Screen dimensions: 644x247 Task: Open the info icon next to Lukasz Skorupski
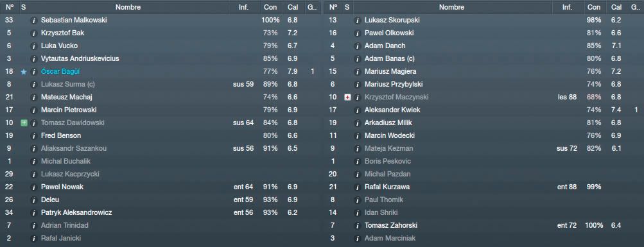(358, 20)
